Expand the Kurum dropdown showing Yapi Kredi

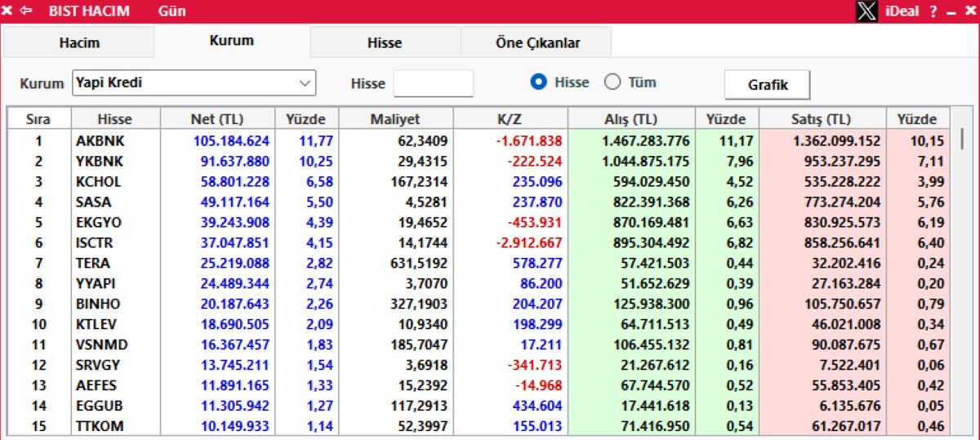[x=194, y=83]
